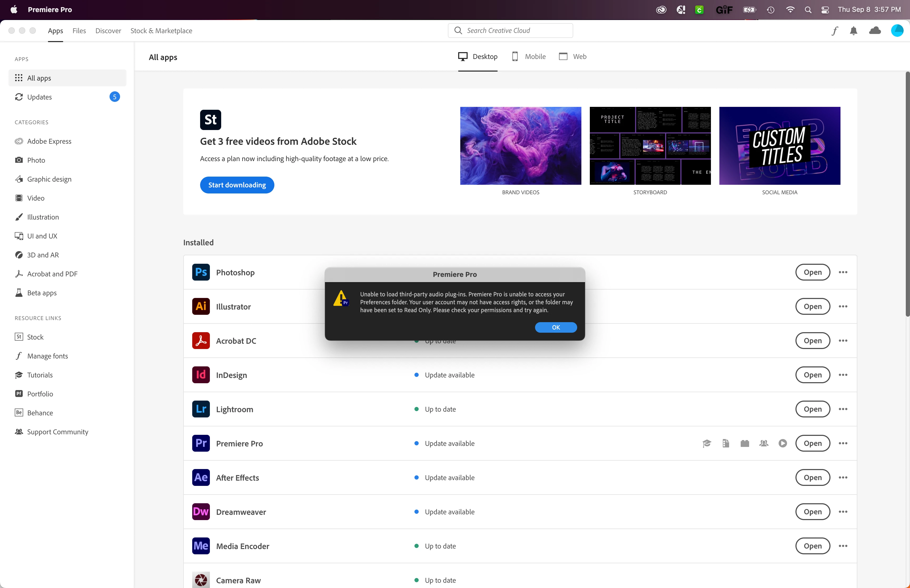The width and height of the screenshot is (910, 588).
Task: Click the Search Creative Cloud field
Action: [510, 31]
